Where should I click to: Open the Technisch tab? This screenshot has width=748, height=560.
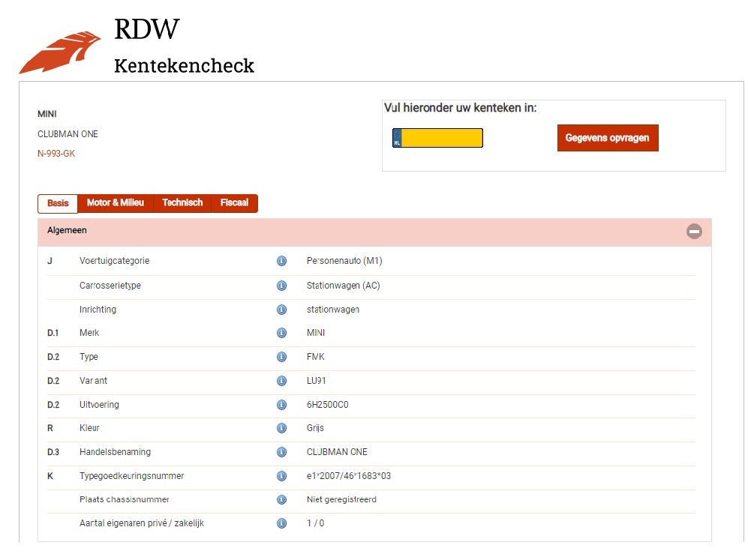coord(182,203)
